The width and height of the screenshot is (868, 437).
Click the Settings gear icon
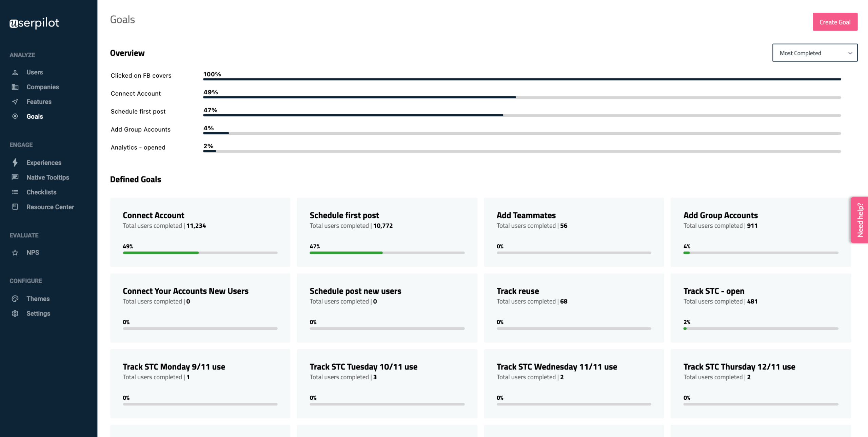tap(15, 313)
